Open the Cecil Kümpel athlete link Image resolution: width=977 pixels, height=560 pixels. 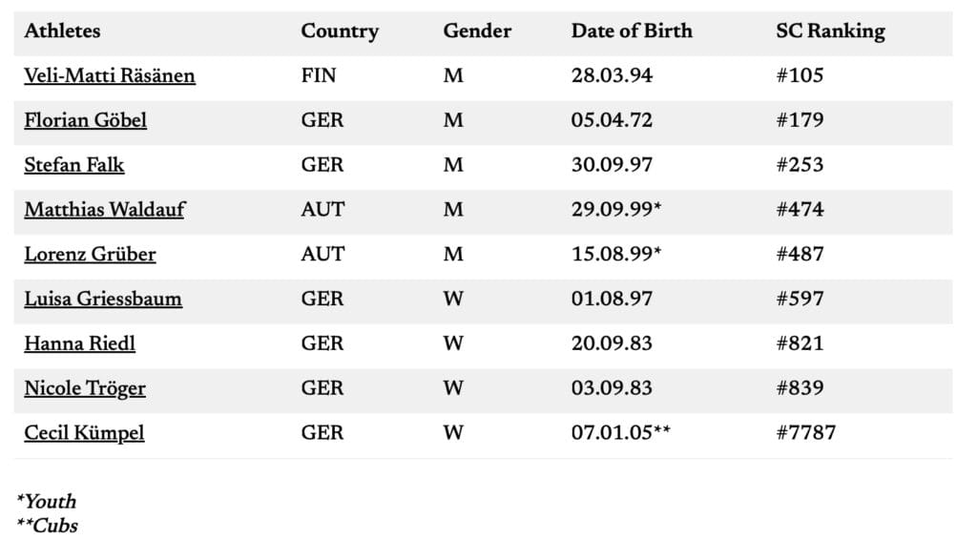[x=84, y=433]
